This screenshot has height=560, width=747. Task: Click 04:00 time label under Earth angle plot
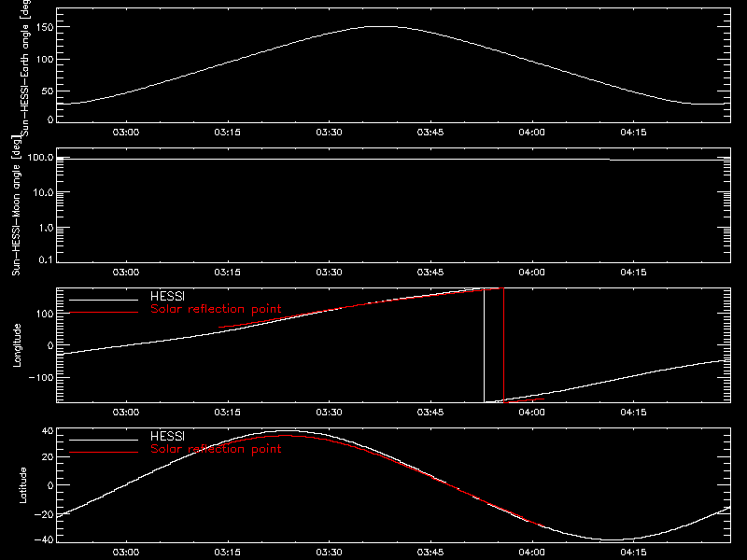[531, 133]
